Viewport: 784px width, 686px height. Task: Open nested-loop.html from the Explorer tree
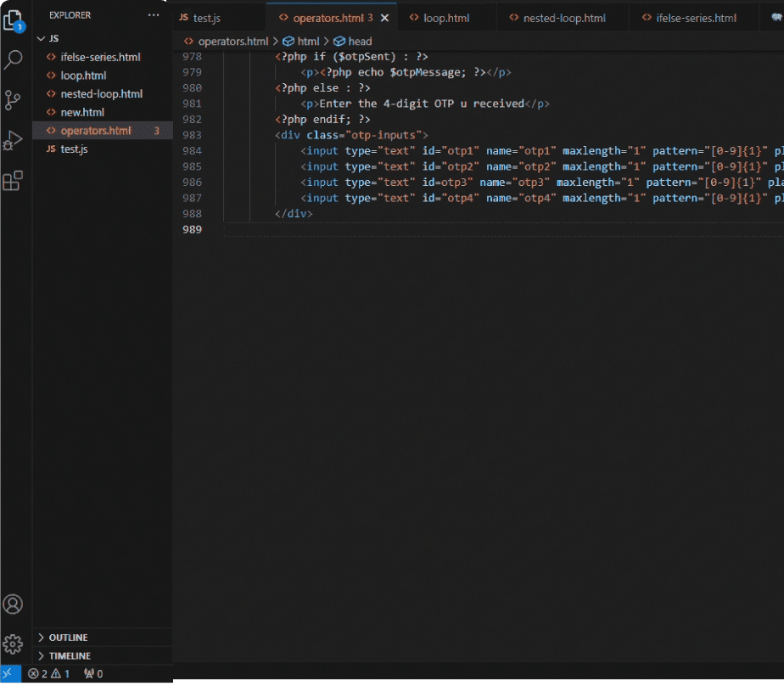click(x=102, y=94)
